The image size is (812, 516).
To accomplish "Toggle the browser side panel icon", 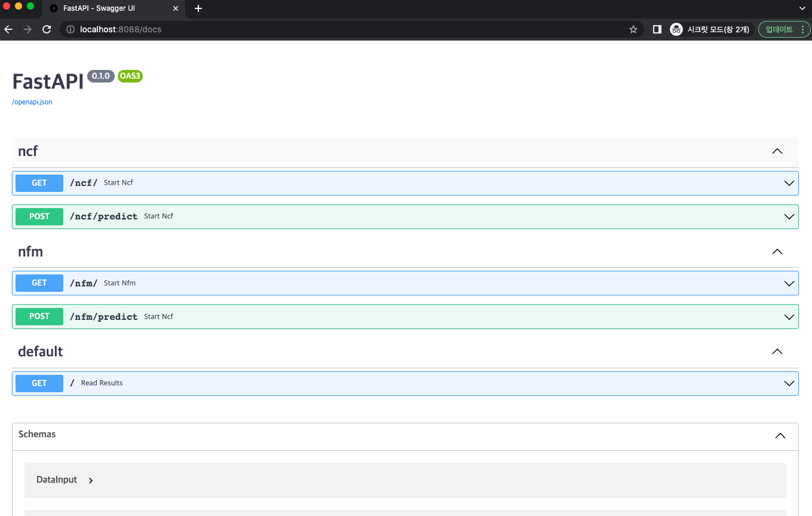I will 657,29.
